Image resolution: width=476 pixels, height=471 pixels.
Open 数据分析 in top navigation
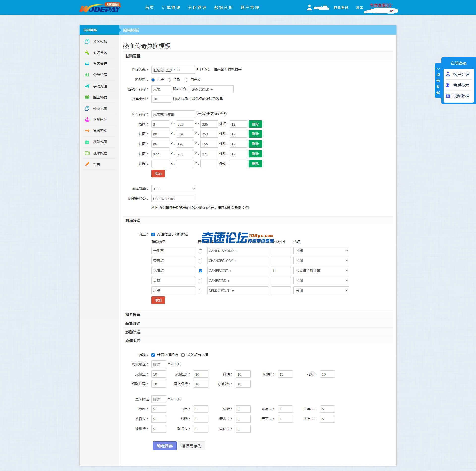coord(224,7)
